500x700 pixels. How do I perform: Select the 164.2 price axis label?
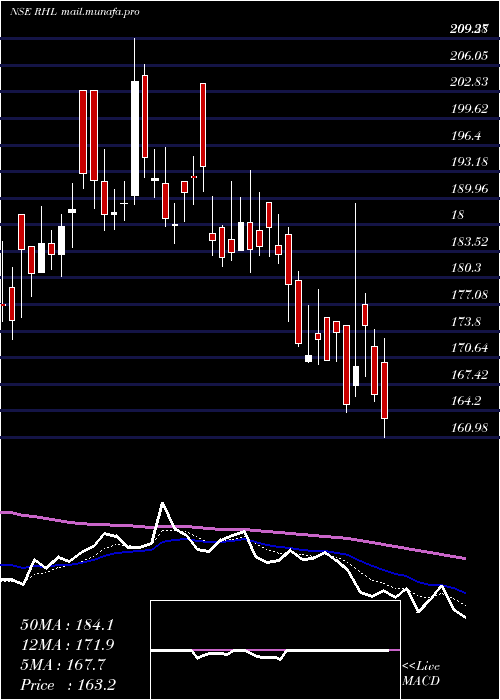466,400
